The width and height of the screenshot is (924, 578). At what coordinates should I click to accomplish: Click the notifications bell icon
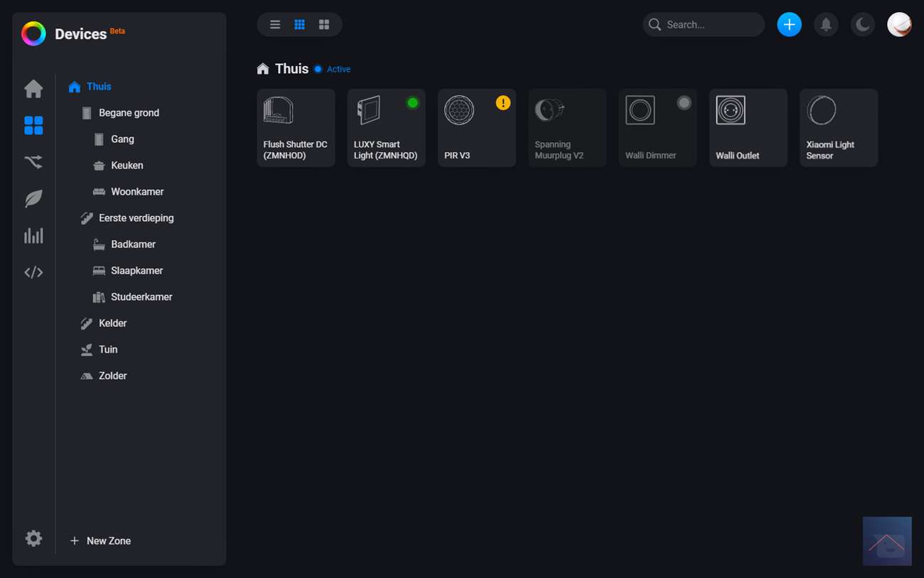click(826, 25)
